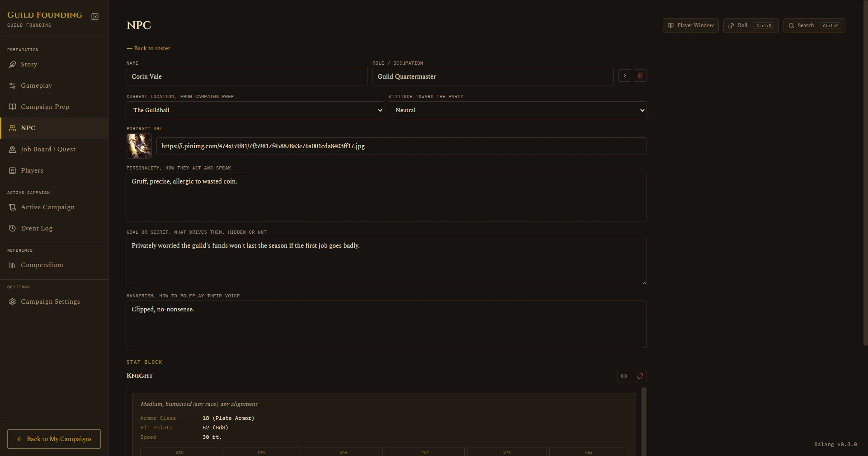Image resolution: width=868 pixels, height=456 pixels.
Task: Click the stat block link icon
Action: click(623, 376)
